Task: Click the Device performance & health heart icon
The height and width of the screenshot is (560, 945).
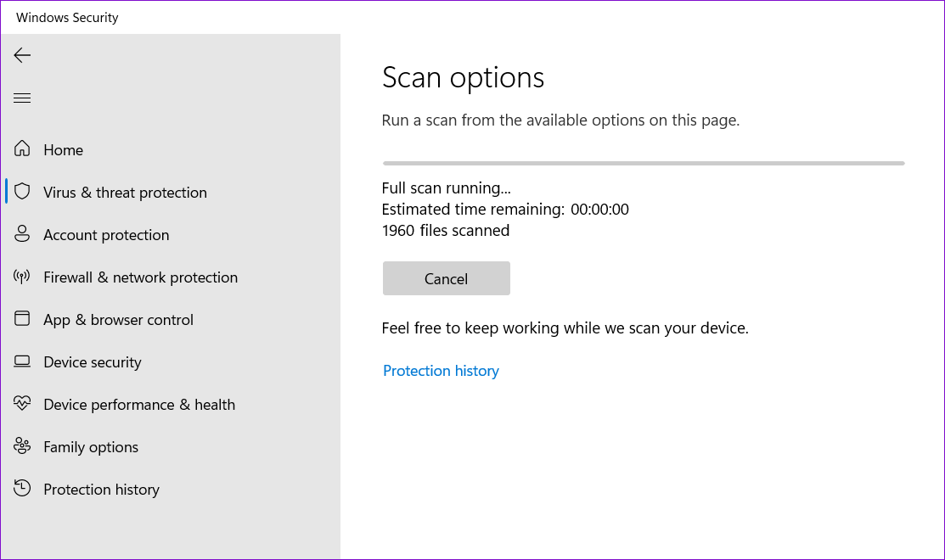Action: pyautogui.click(x=22, y=404)
